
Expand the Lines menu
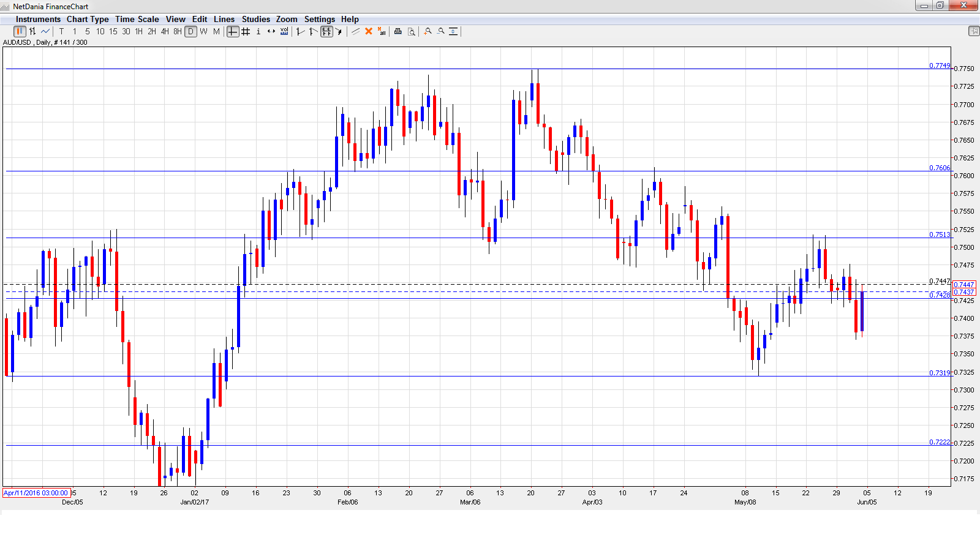[x=224, y=19]
